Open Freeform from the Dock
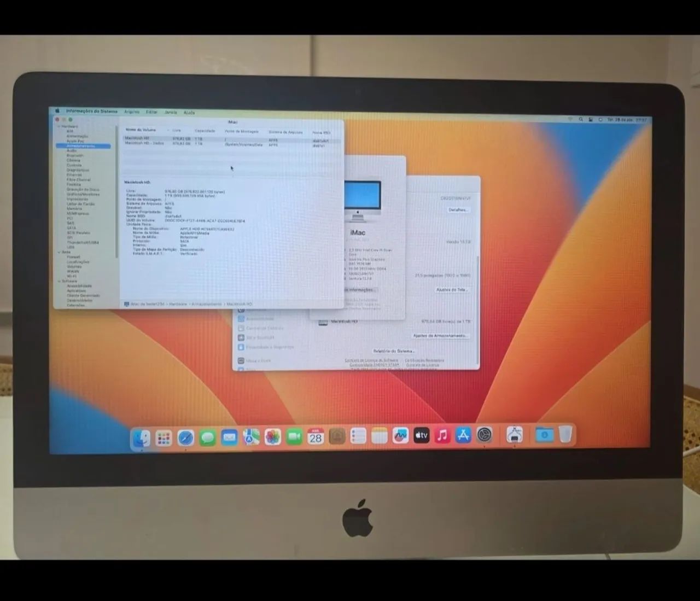This screenshot has width=700, height=601. point(400,436)
